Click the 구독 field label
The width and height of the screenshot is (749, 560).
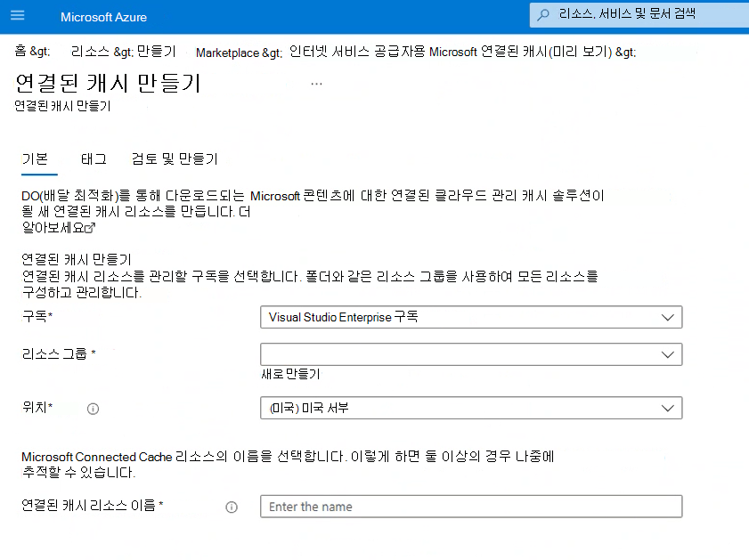(37, 315)
